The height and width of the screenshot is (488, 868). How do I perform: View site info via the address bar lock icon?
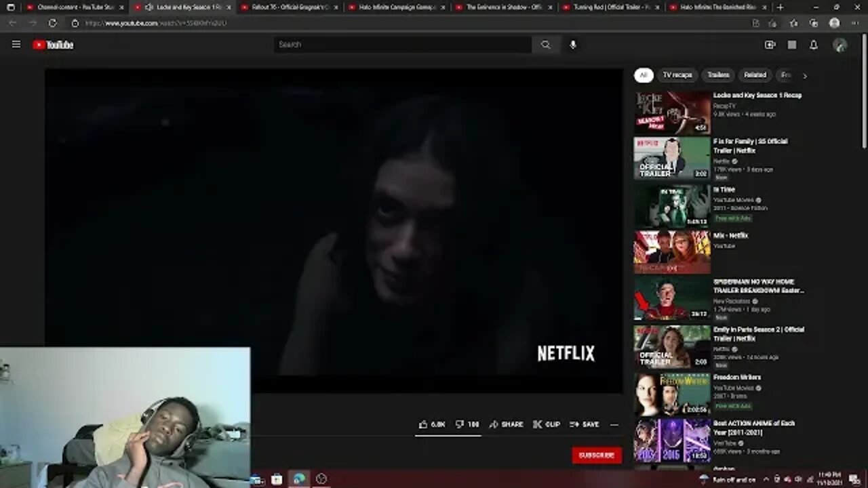[x=75, y=23]
